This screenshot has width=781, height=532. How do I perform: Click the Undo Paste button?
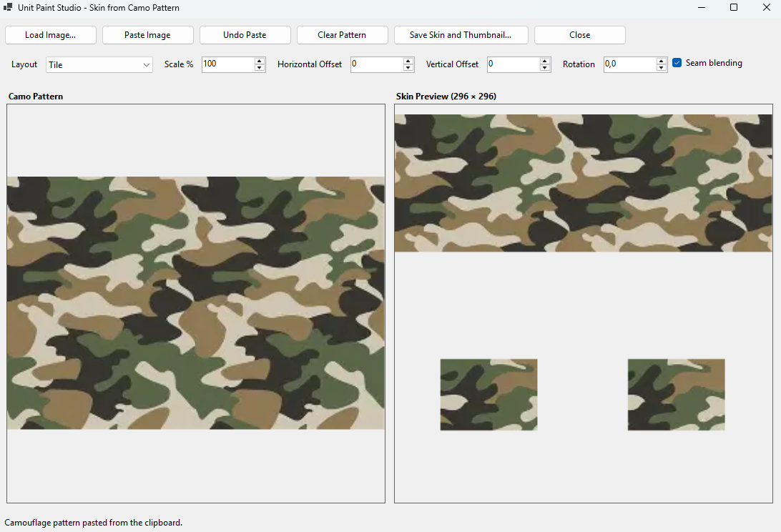245,35
